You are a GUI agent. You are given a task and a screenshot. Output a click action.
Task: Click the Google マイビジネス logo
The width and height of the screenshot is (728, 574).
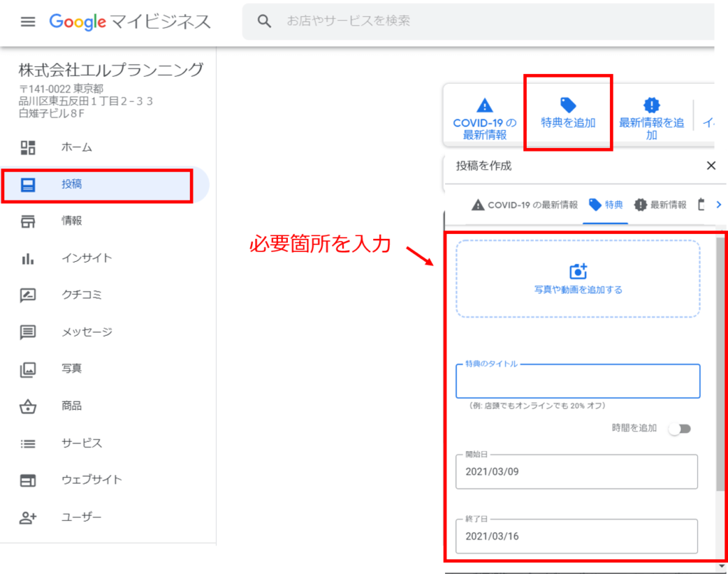coord(130,21)
